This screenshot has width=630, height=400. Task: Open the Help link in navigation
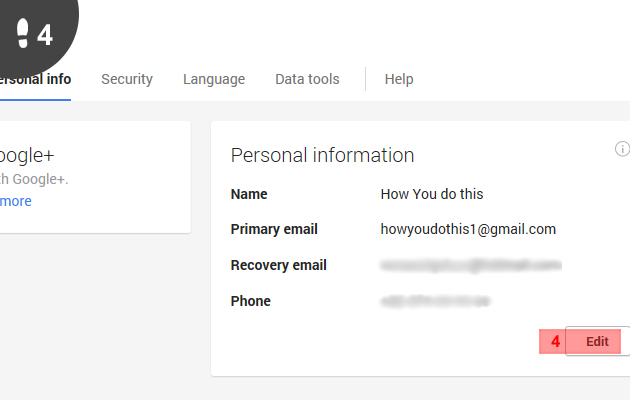(x=399, y=79)
